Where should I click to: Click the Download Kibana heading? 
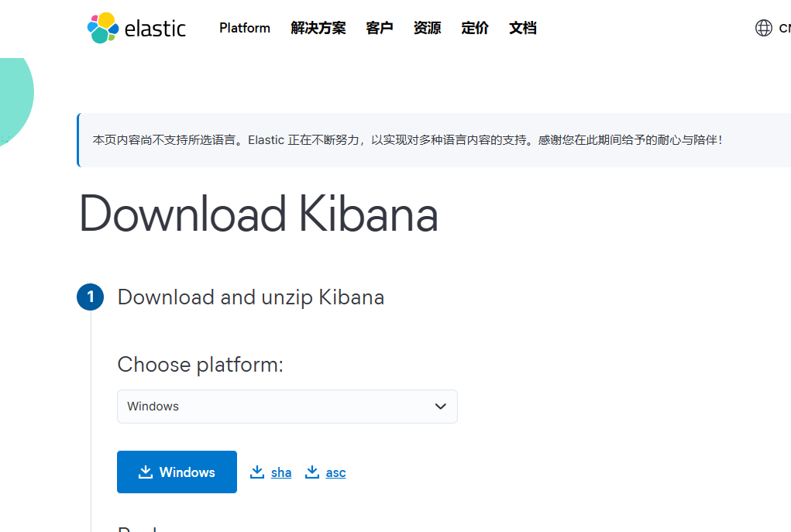click(258, 214)
